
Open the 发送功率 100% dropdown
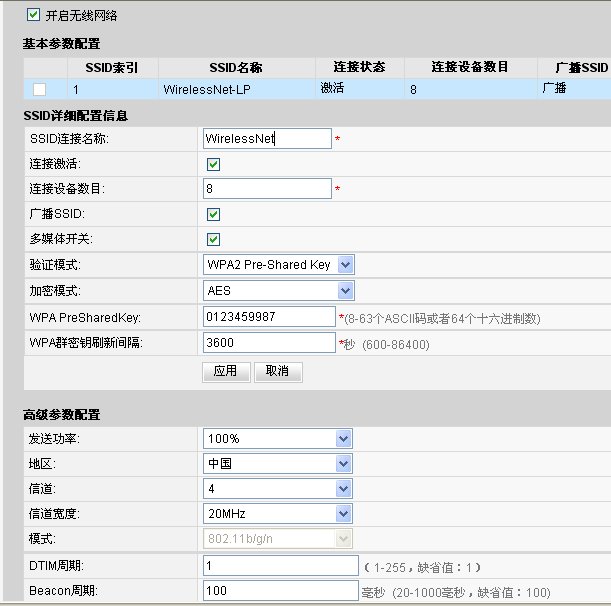coord(278,439)
